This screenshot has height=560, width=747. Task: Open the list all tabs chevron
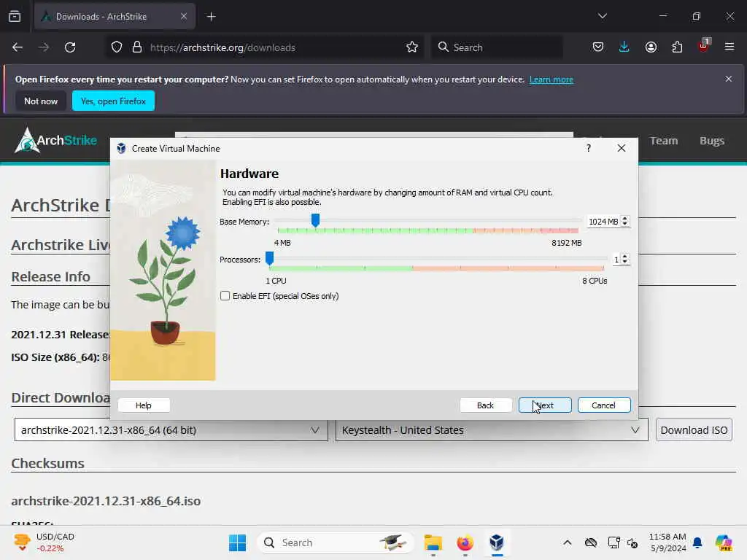tap(602, 16)
